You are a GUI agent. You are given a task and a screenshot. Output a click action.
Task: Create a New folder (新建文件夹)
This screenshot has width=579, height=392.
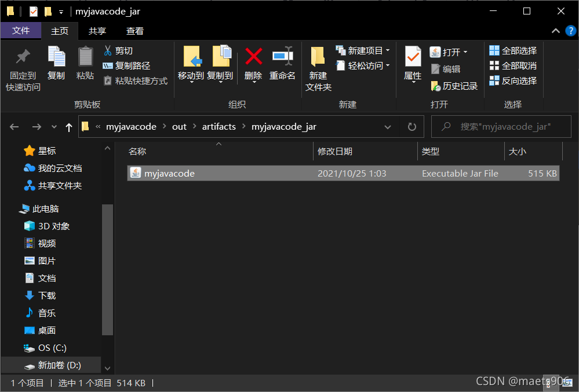pyautogui.click(x=318, y=69)
